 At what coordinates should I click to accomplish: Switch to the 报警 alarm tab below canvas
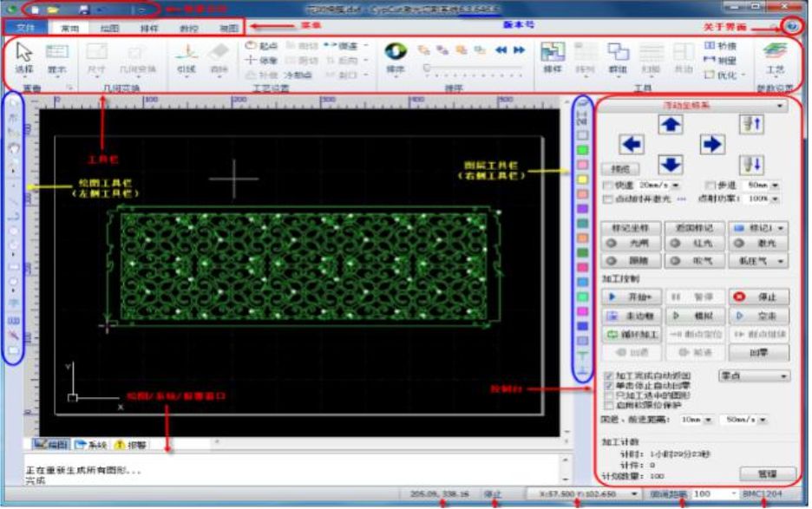click(x=130, y=445)
